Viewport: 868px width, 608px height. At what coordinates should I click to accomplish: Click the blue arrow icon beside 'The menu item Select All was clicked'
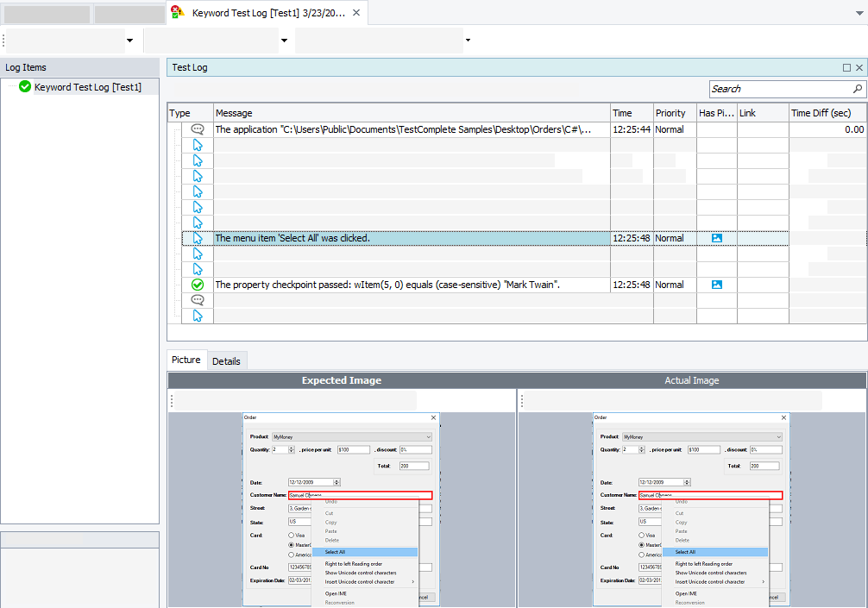tap(198, 238)
